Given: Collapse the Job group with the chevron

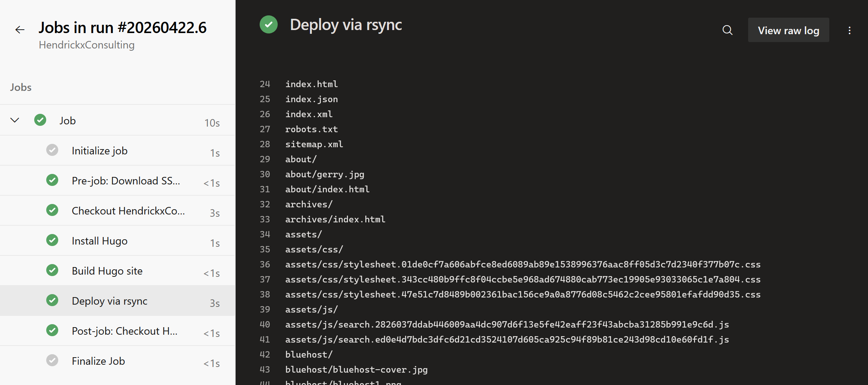Looking at the screenshot, I should [x=15, y=120].
